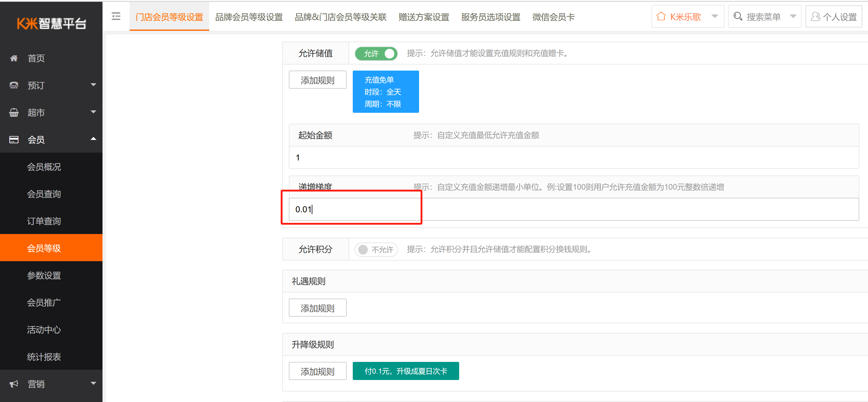Open 统计报表 in sidebar
Screen dimensions: 868x402
coord(51,356)
